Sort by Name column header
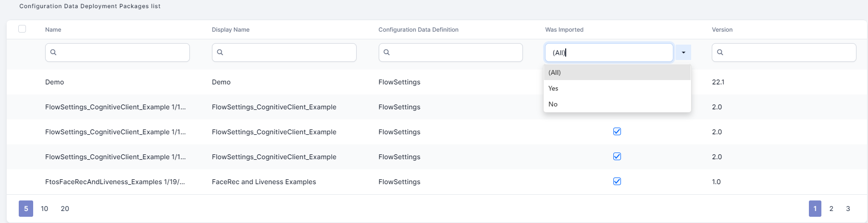The width and height of the screenshot is (868, 223). pos(53,30)
